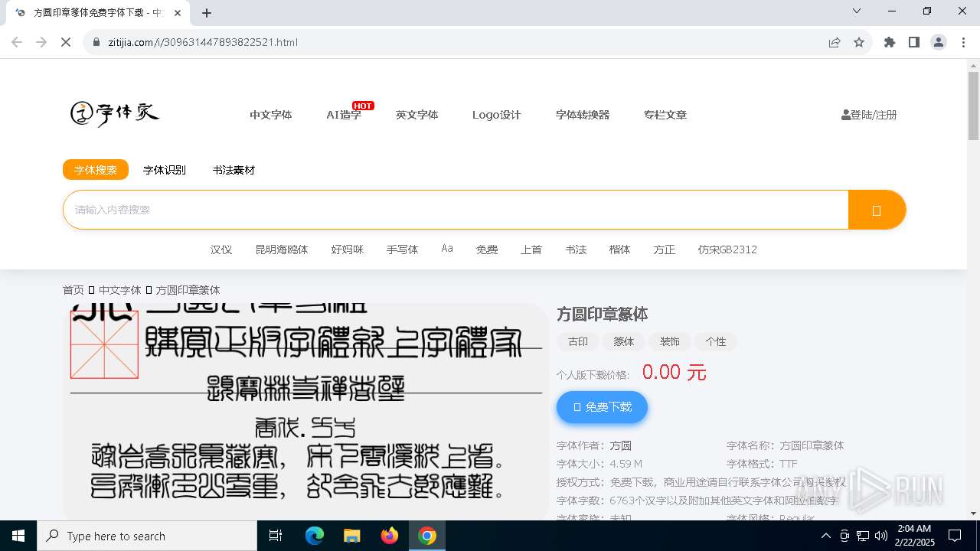Click Windows taskbar search box

[x=147, y=536]
